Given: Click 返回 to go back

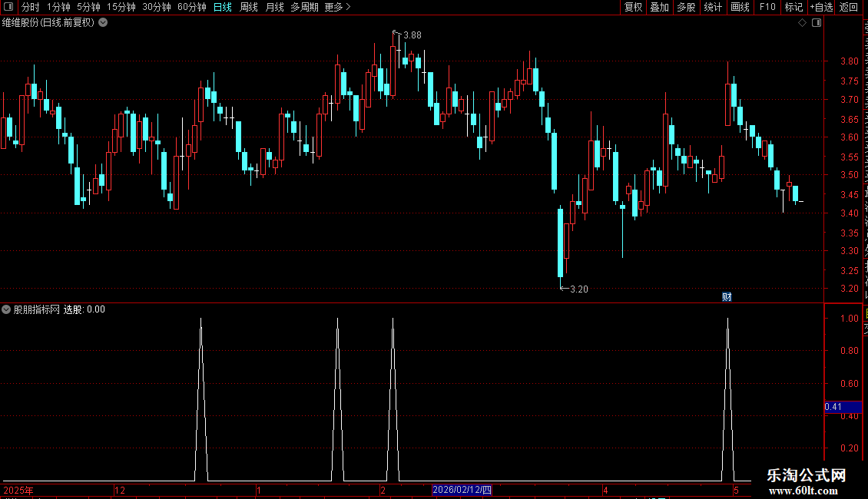Looking at the screenshot, I should point(849,7).
